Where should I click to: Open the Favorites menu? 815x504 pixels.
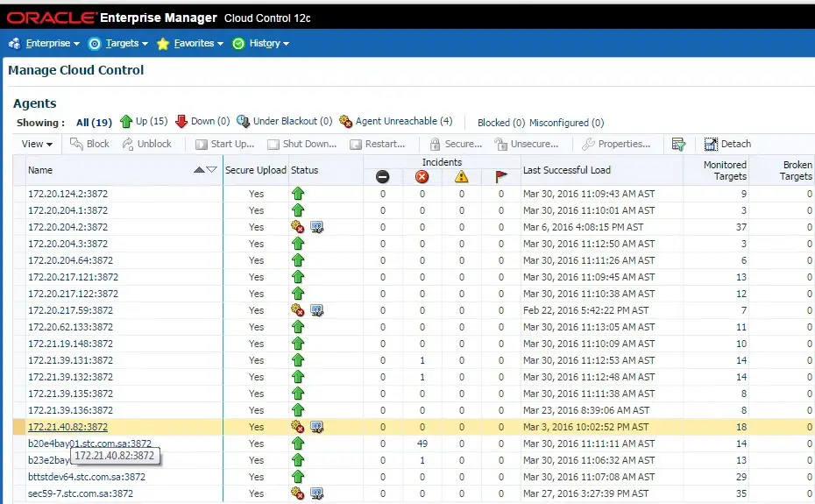(x=198, y=44)
